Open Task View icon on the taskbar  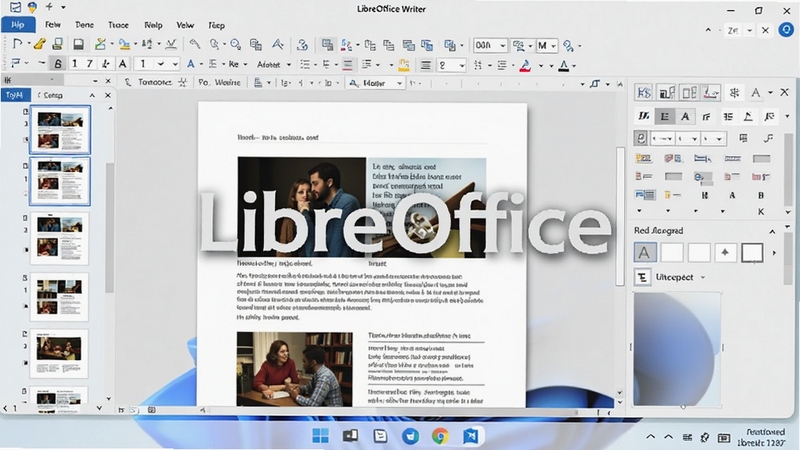350,436
